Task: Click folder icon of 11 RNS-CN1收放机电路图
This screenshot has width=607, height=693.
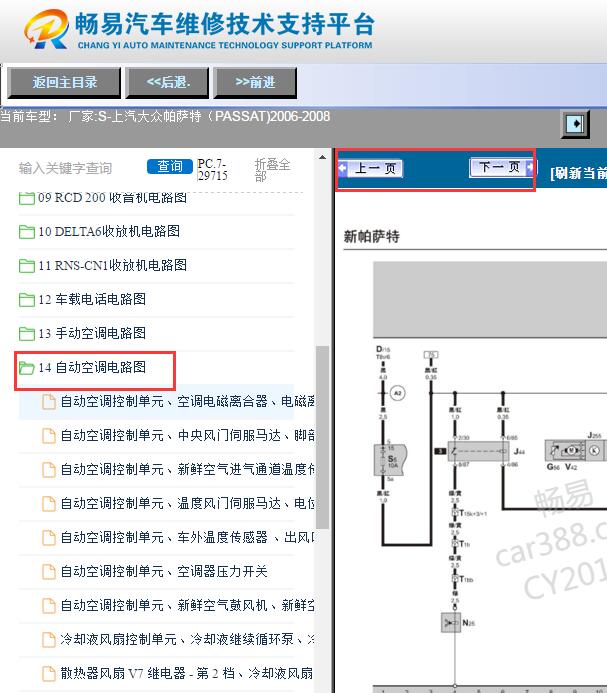Action: (27, 266)
